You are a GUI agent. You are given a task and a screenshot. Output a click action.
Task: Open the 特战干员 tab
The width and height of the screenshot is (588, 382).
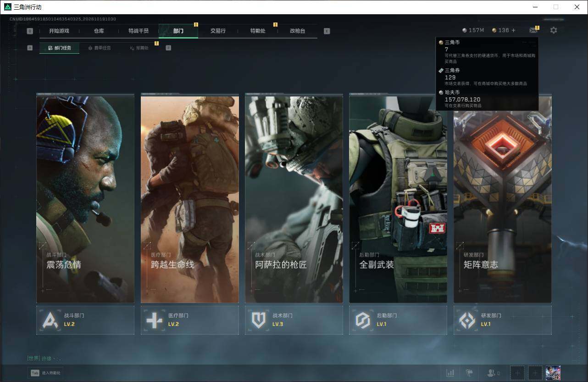[x=139, y=31]
